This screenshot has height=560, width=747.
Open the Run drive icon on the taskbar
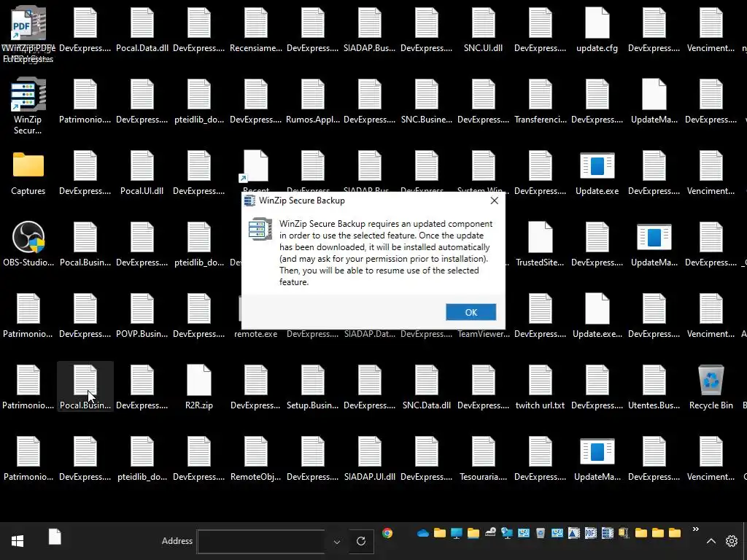pos(490,532)
